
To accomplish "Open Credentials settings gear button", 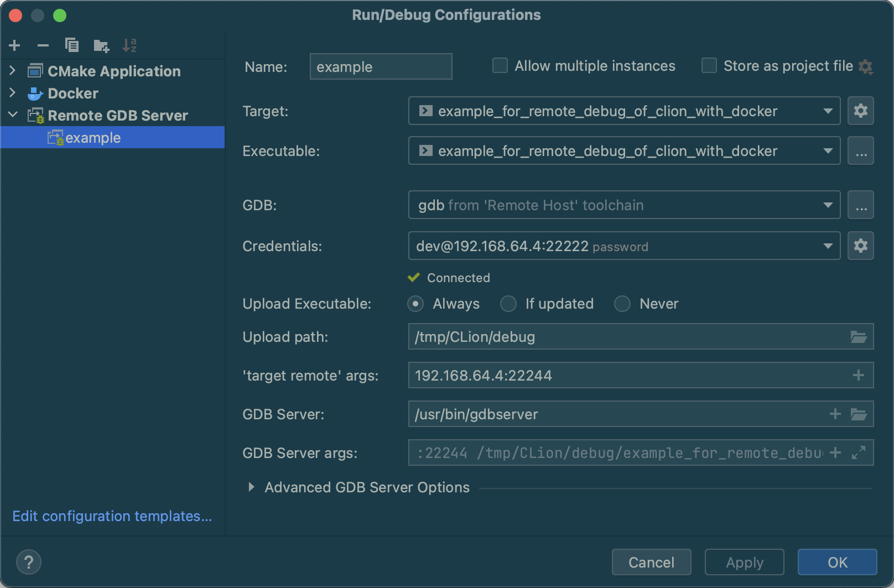I will (x=861, y=246).
